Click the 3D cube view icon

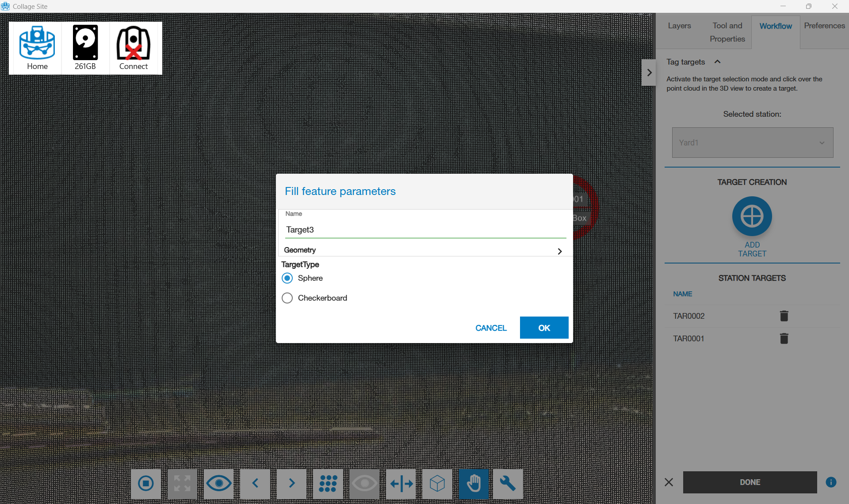pyautogui.click(x=437, y=484)
